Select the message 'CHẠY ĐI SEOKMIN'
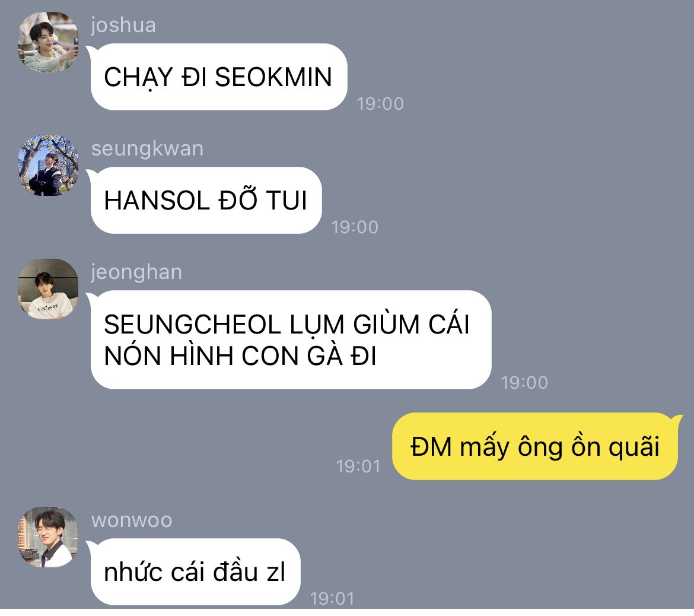 (x=219, y=77)
